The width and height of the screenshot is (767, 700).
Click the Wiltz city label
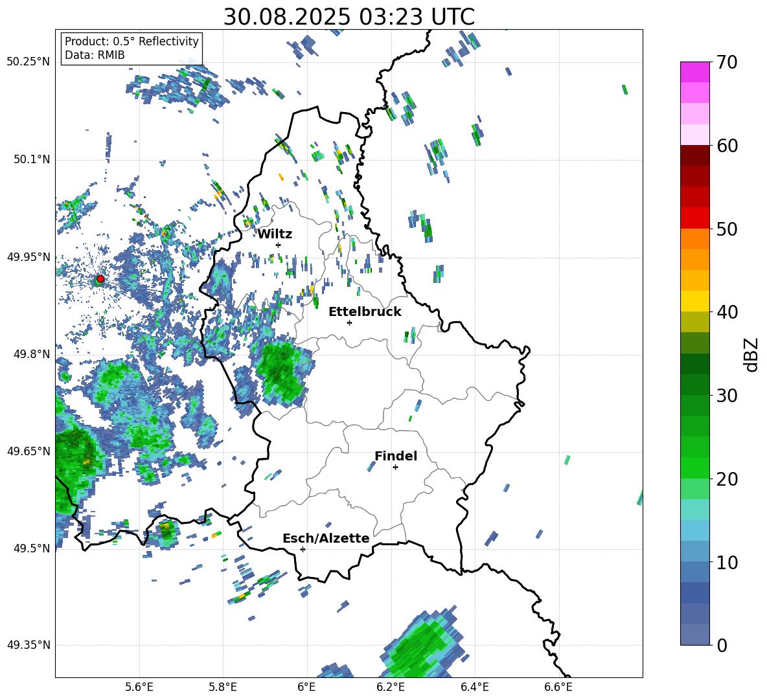point(275,234)
